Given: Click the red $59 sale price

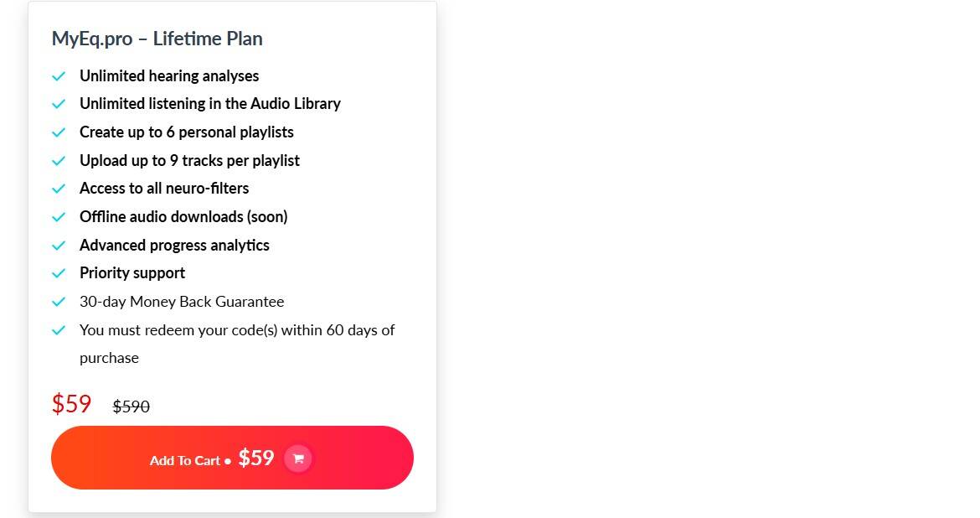Looking at the screenshot, I should point(71,404).
